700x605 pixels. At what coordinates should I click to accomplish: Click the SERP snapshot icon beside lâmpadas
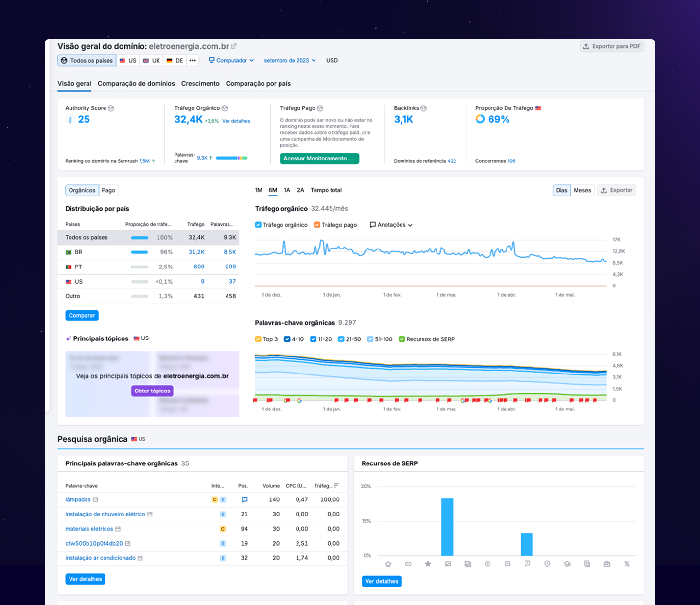click(96, 500)
